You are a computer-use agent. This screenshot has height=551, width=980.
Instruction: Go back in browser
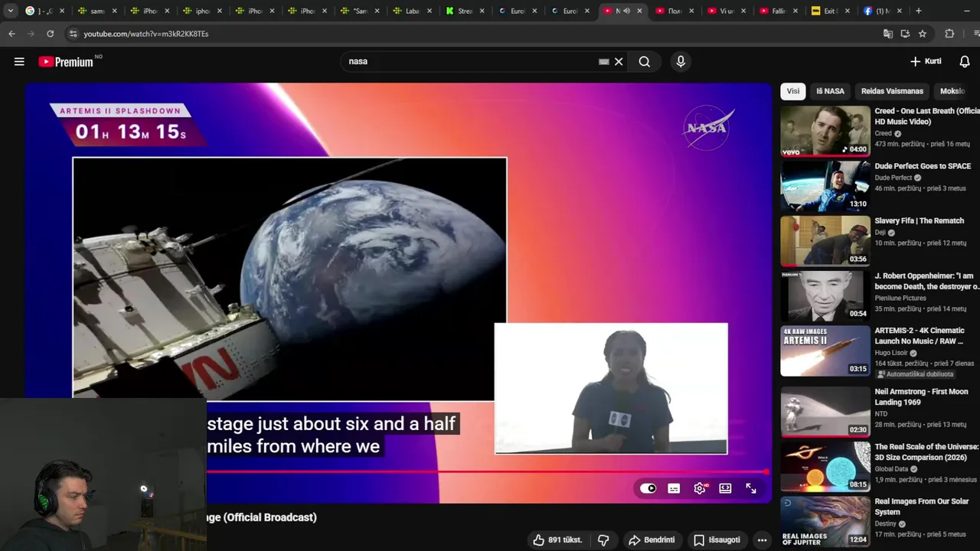pyautogui.click(x=11, y=34)
